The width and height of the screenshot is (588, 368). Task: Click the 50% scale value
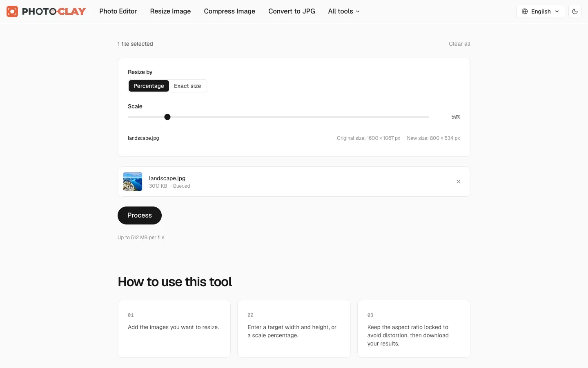(456, 117)
